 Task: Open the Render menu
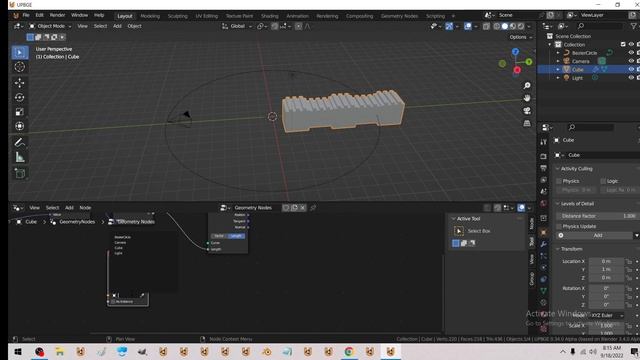[58, 15]
